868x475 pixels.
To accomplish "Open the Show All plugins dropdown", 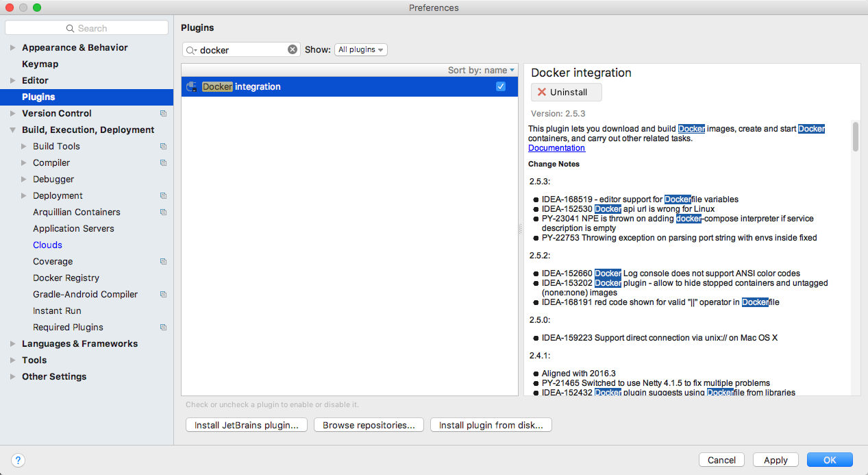I will (x=361, y=49).
